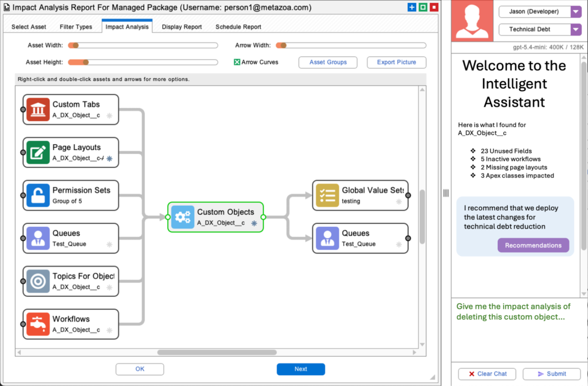
Task: Click the Custom Objects gears icon
Action: [x=183, y=217]
